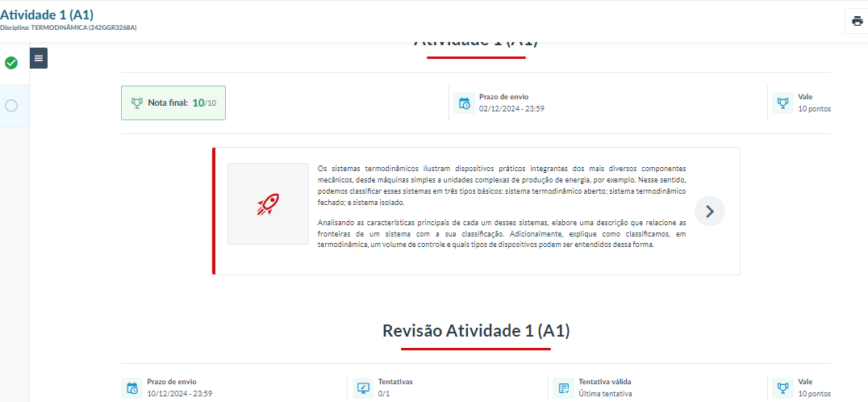The image size is (868, 402).
Task: Select the unfinished empty circle sidebar item
Action: click(x=11, y=106)
